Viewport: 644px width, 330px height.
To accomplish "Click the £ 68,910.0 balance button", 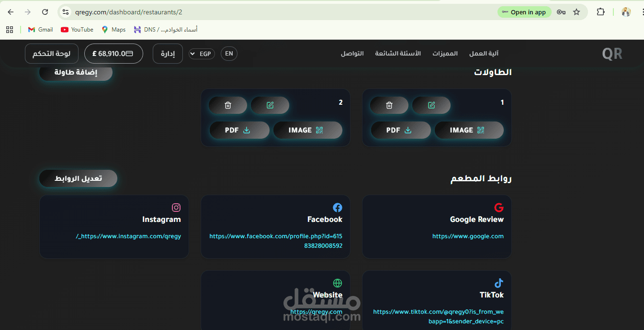I will (113, 54).
